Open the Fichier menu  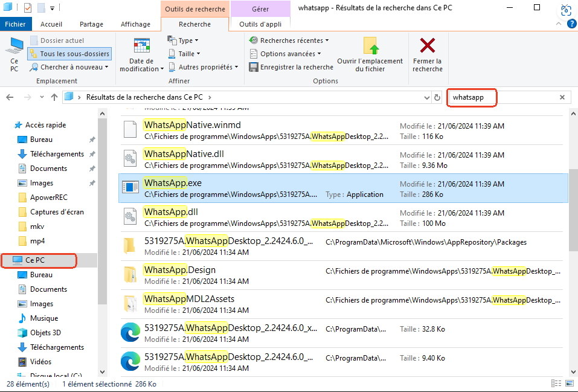[x=16, y=24]
